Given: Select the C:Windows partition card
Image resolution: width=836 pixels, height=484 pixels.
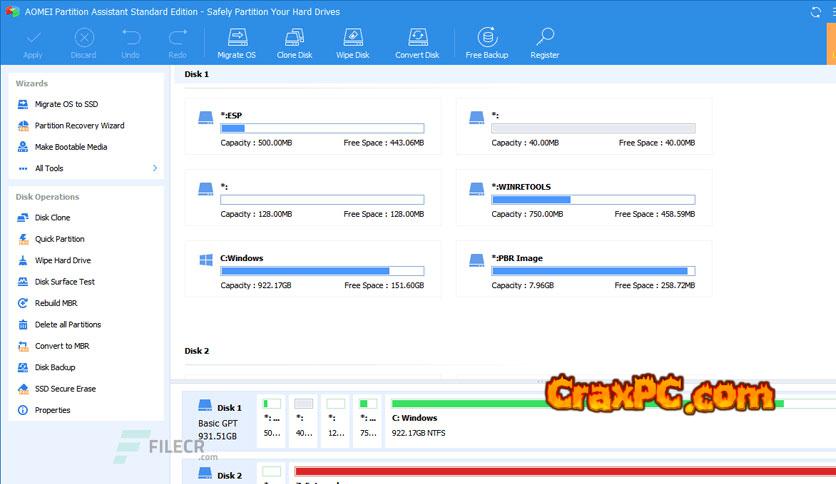Looking at the screenshot, I should (312, 269).
